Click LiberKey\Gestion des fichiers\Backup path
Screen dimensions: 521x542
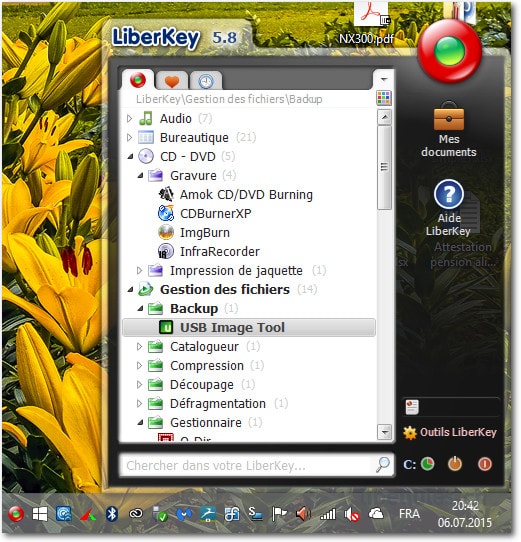coord(229,99)
